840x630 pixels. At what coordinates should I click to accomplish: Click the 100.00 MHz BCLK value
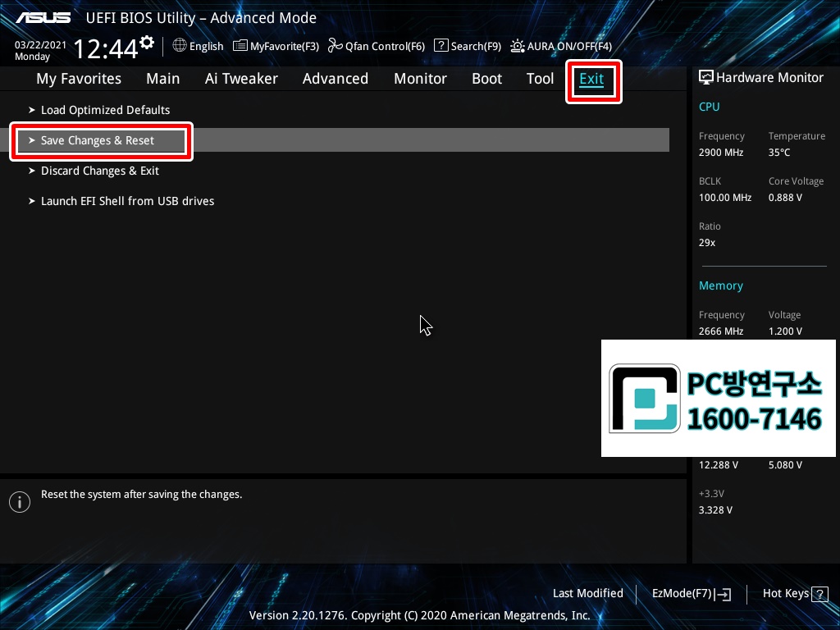click(x=725, y=198)
